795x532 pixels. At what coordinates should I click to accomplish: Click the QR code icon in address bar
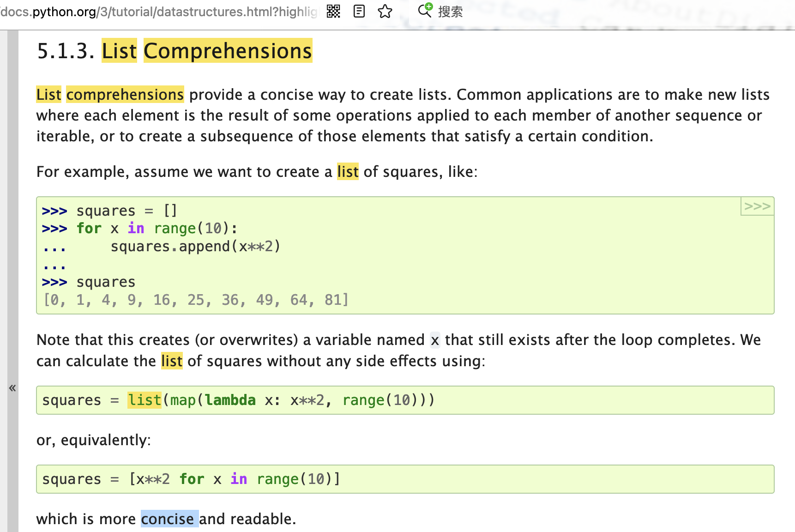pyautogui.click(x=333, y=11)
